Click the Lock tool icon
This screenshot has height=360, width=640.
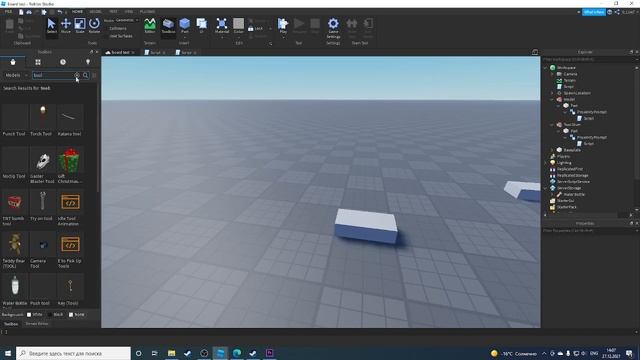coord(251,29)
